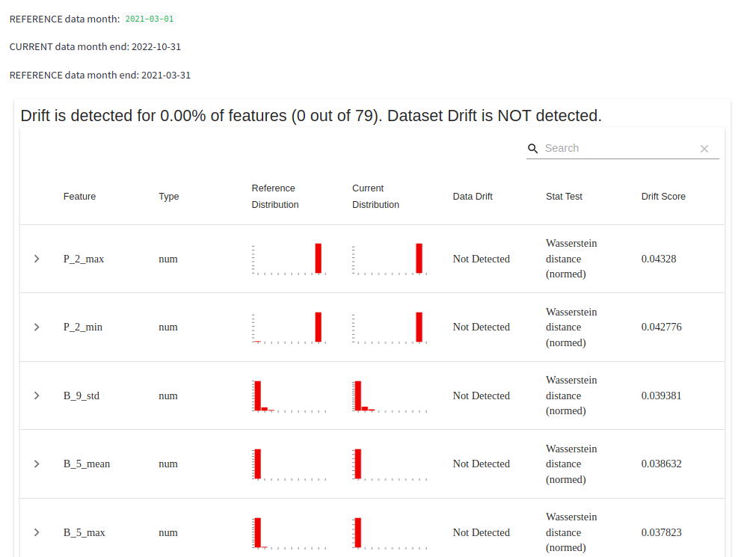This screenshot has height=557, width=756.
Task: Select the P_2_max feature name
Action: pyautogui.click(x=84, y=259)
